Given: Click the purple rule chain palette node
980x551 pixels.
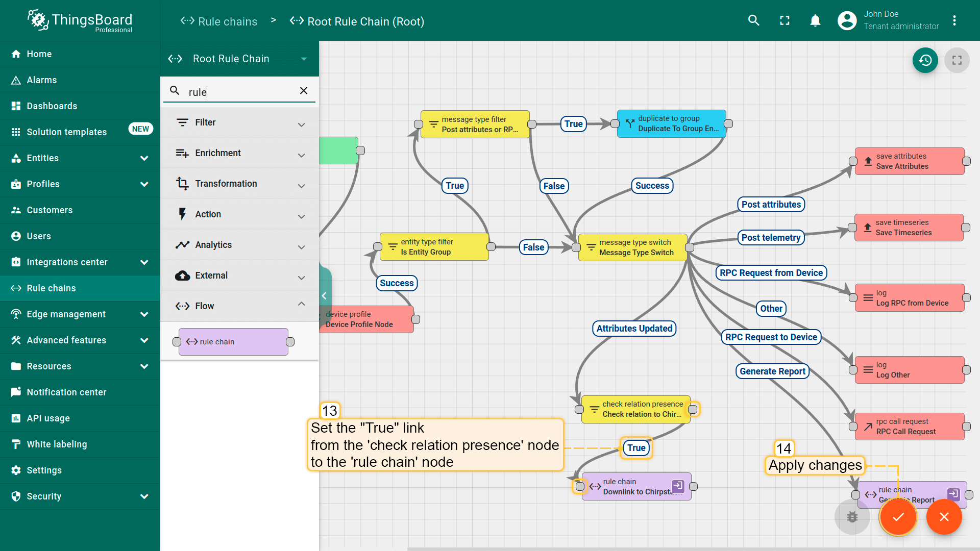Looking at the screenshot, I should click(233, 342).
